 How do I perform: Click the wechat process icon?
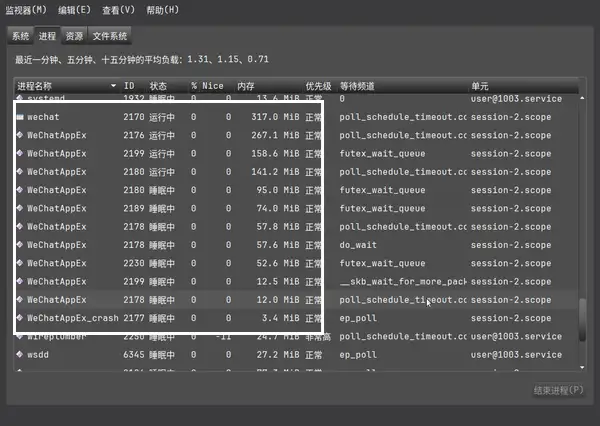[20, 117]
